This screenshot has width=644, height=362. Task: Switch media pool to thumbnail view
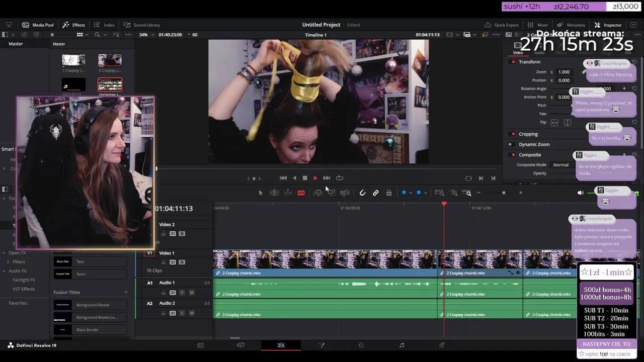(79, 35)
